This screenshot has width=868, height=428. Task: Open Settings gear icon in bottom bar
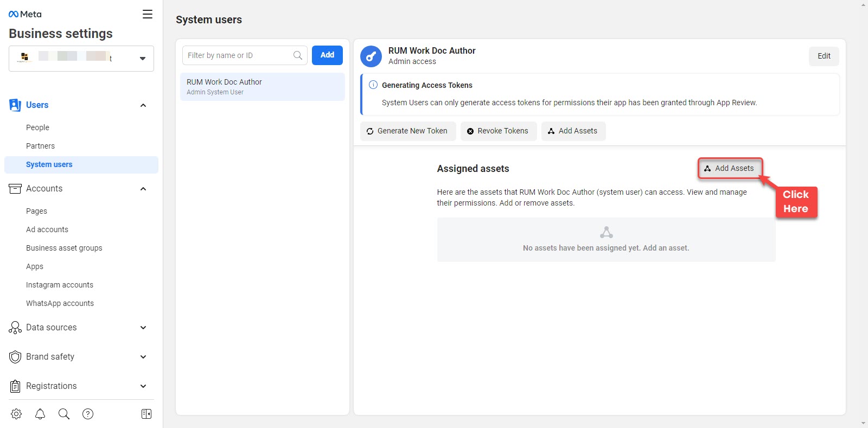(16, 414)
